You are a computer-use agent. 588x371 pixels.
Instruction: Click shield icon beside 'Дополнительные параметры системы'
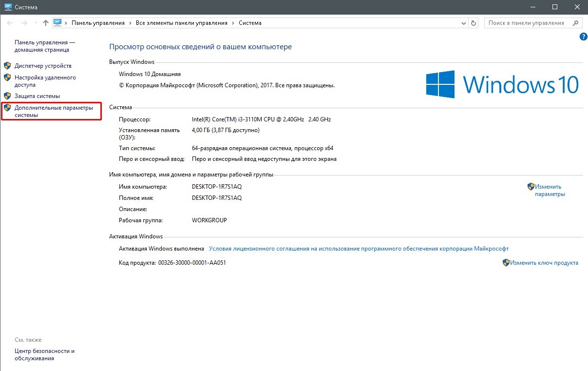coord(7,107)
